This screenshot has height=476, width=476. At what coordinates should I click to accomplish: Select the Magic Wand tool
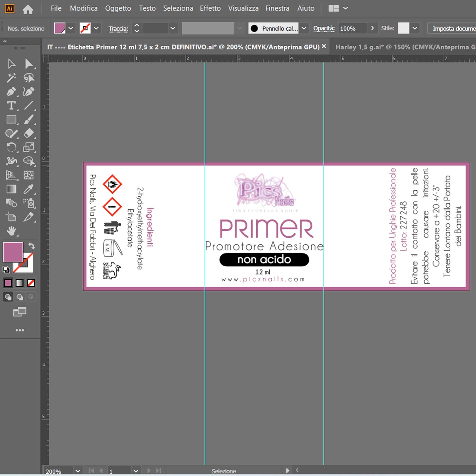click(x=11, y=78)
